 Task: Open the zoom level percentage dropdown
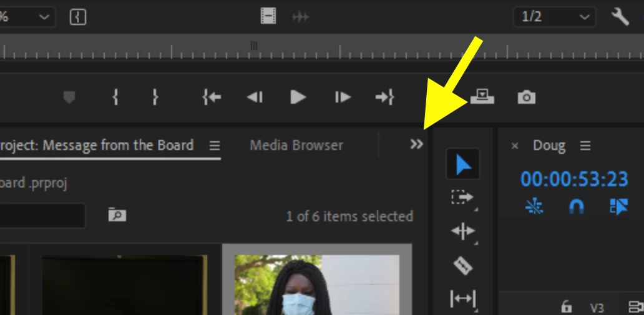[x=27, y=17]
